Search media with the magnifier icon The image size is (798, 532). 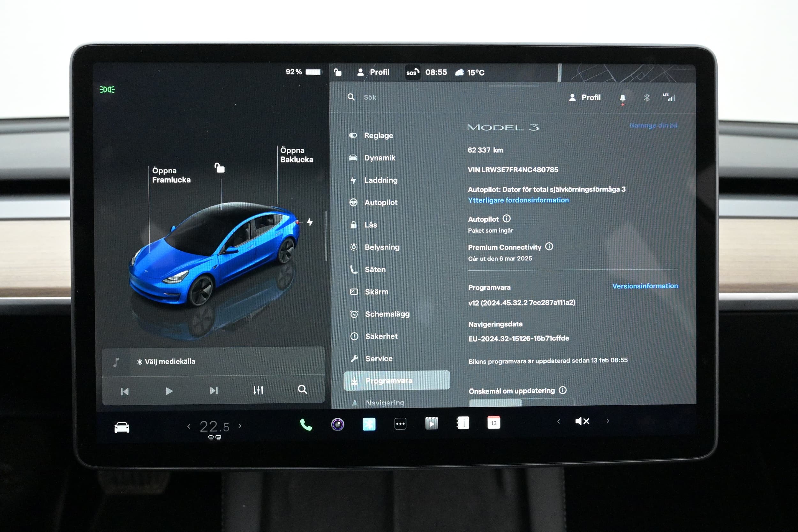coord(302,389)
